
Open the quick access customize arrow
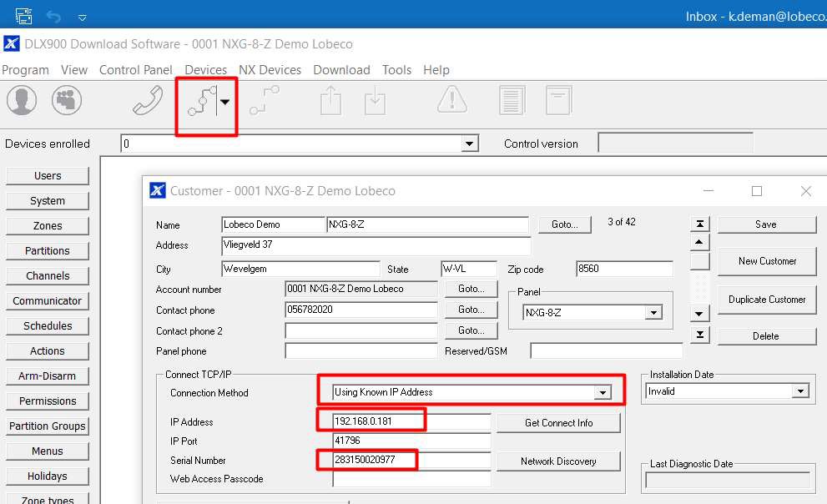tap(83, 18)
